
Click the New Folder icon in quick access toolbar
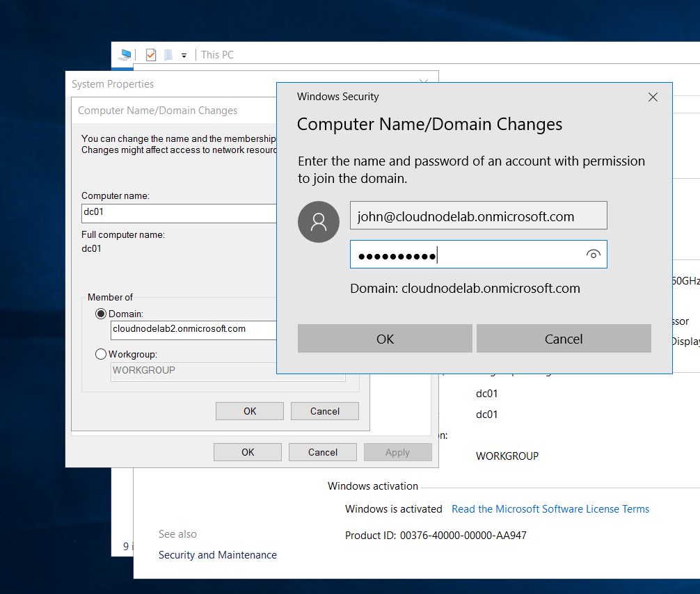pos(168,55)
